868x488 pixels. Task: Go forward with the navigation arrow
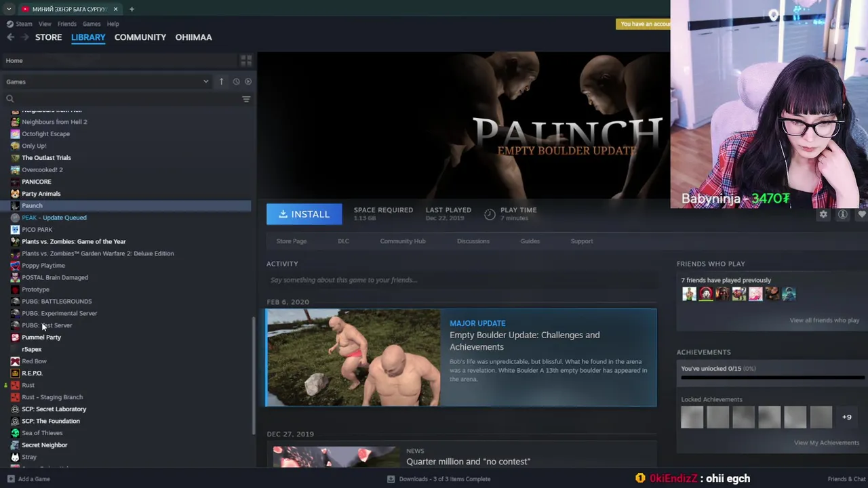pos(25,37)
